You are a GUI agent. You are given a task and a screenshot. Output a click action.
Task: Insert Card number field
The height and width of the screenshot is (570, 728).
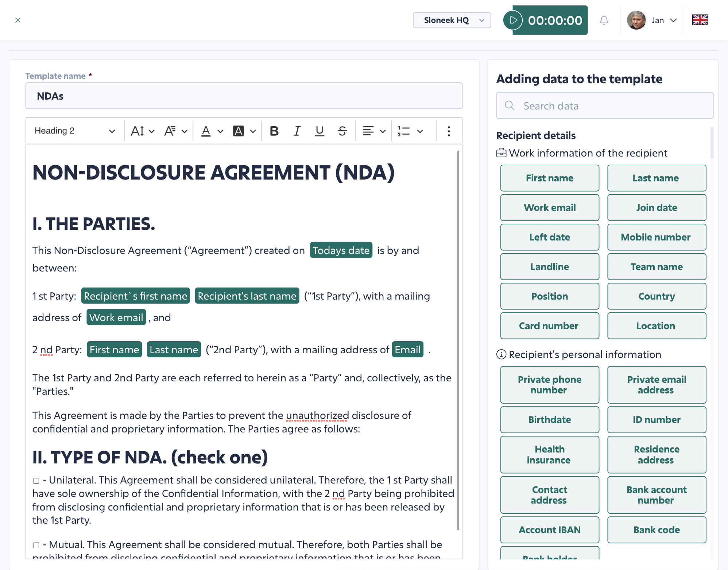550,326
